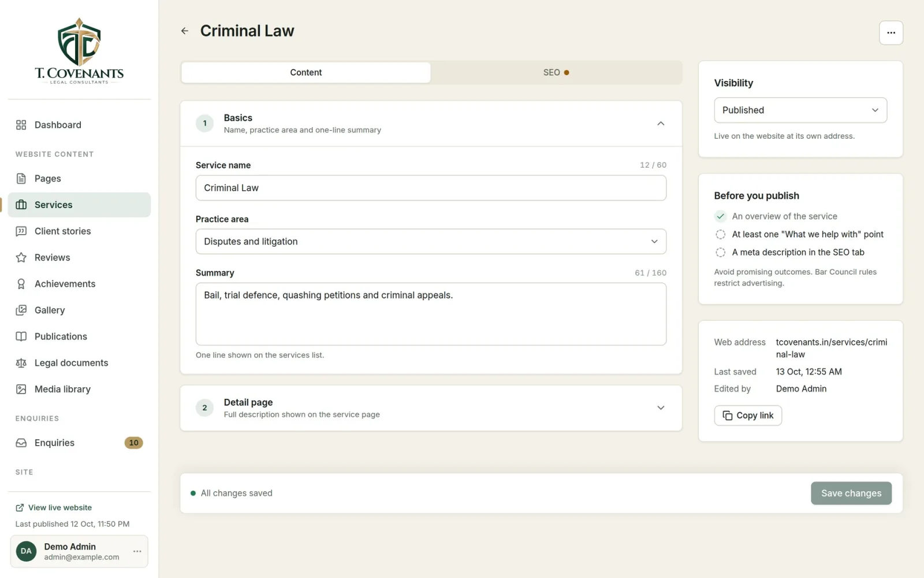The image size is (924, 578).
Task: Click the Achievements award icon
Action: click(21, 284)
